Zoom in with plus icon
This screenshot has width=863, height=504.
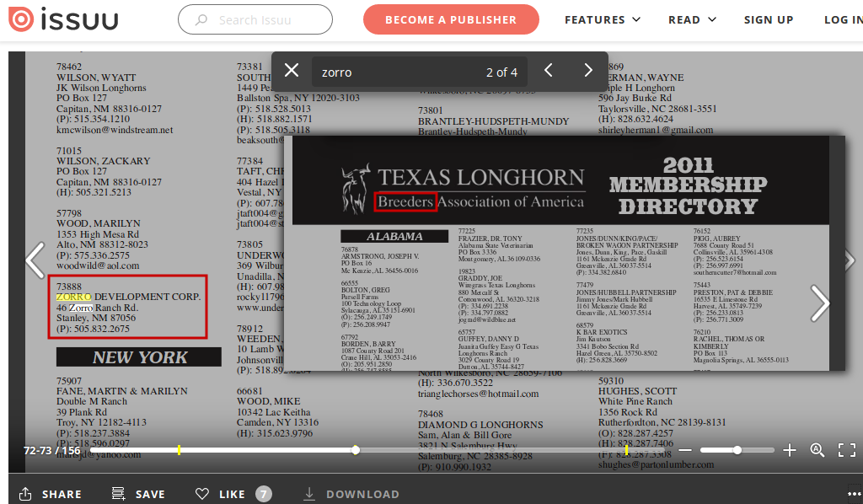(x=789, y=450)
